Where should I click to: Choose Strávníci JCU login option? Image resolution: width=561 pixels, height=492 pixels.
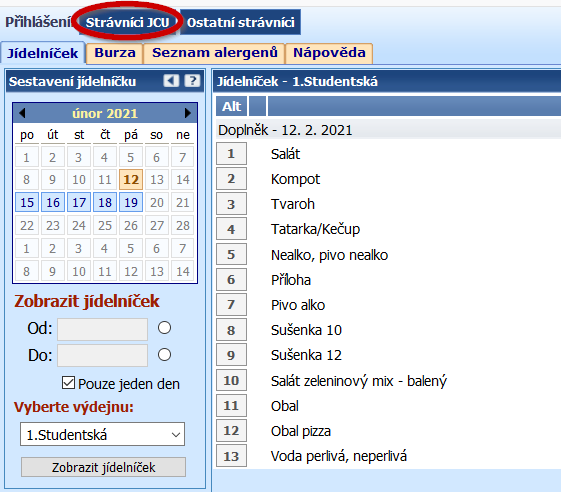coord(127,23)
